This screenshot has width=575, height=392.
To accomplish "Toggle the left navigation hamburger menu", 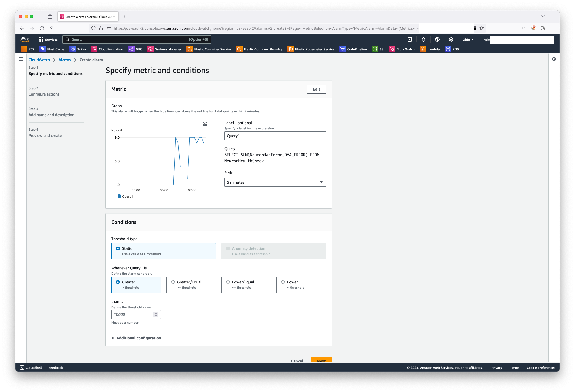I will click(21, 59).
